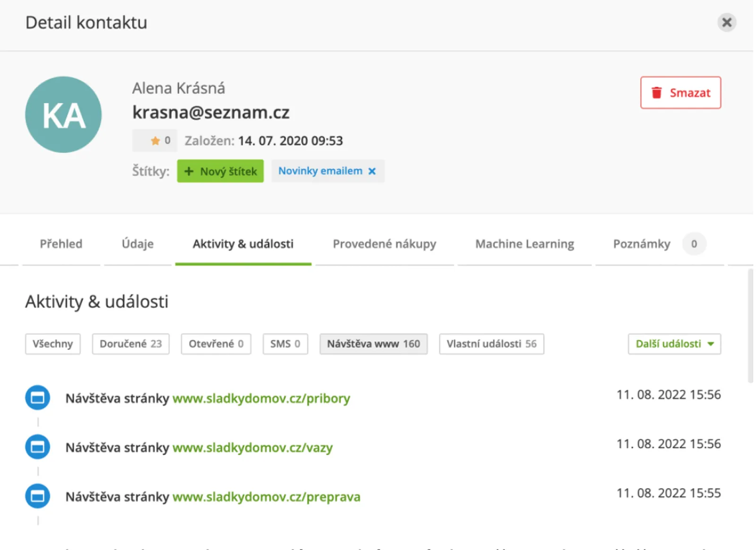
Task: Remove the Novinky emailem tag
Action: coord(372,171)
